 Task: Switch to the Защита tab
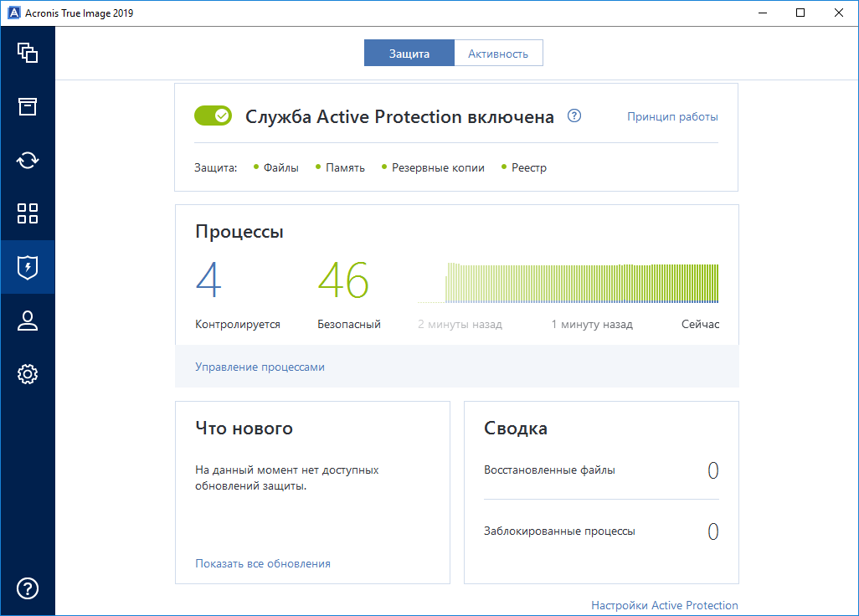click(x=409, y=53)
